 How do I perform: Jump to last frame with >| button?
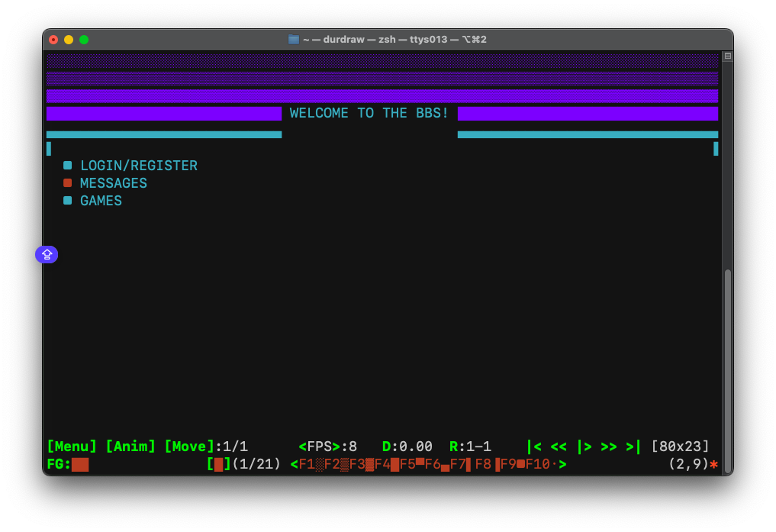[634, 447]
